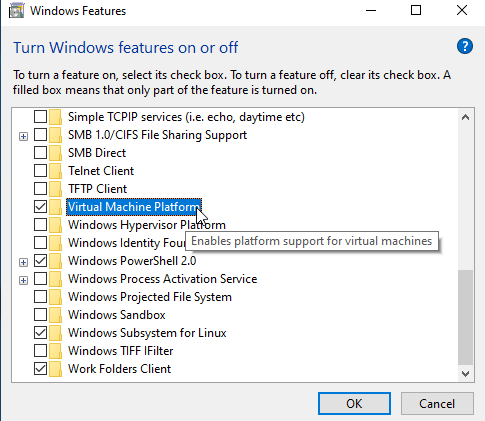
Task: Select the Telnet Client label
Action: point(101,171)
